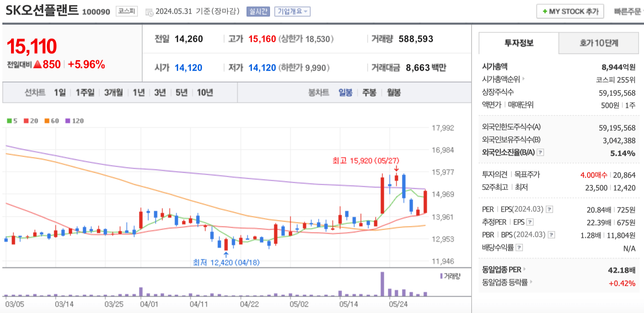The image size is (644, 313).
Task: Click the 코스피 market badge
Action: point(127,11)
